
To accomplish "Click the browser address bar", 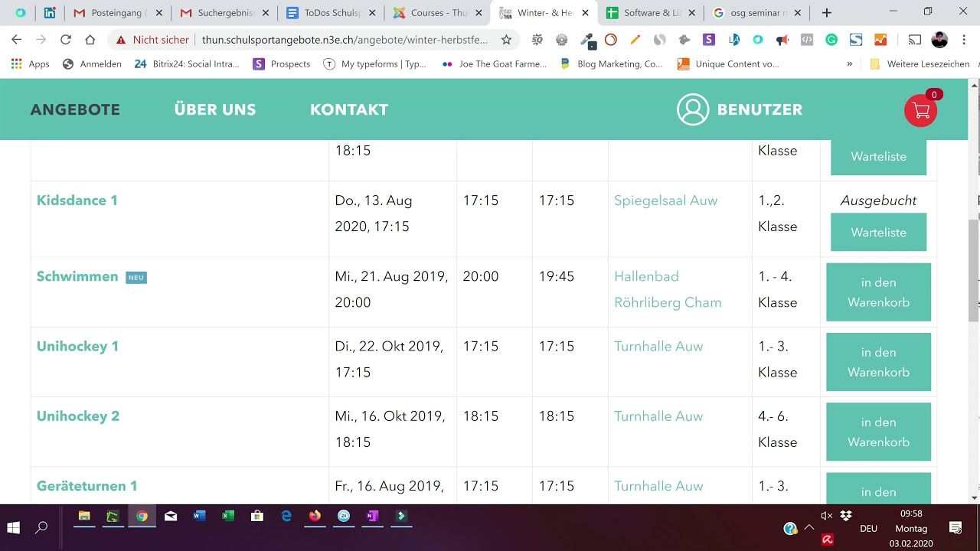I will tap(345, 40).
